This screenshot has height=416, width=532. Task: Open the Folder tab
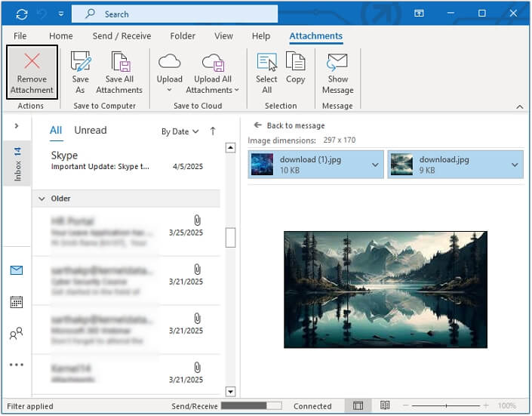pyautogui.click(x=183, y=36)
